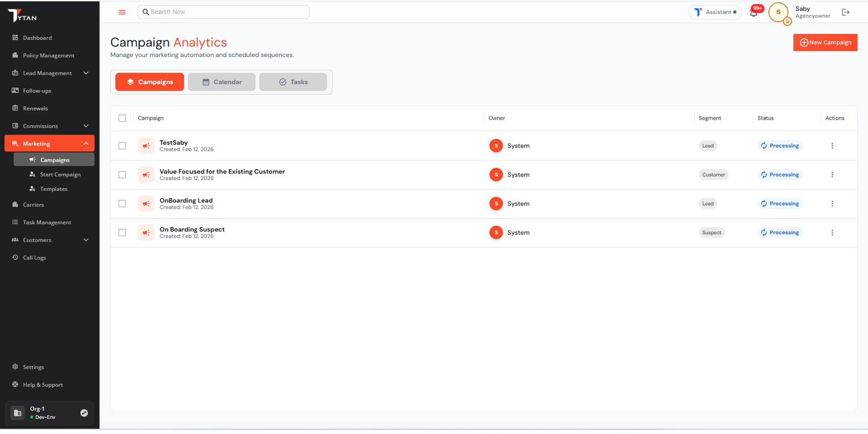
Task: Open Campaigns under Marketing in sidebar
Action: [54, 160]
